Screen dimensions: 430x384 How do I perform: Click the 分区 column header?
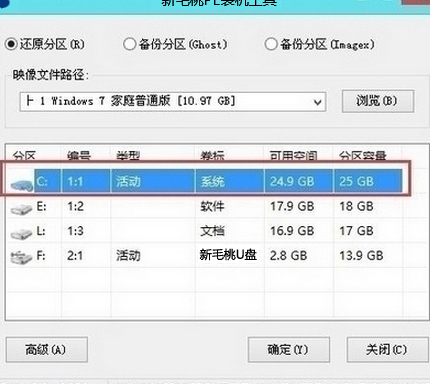click(x=24, y=156)
